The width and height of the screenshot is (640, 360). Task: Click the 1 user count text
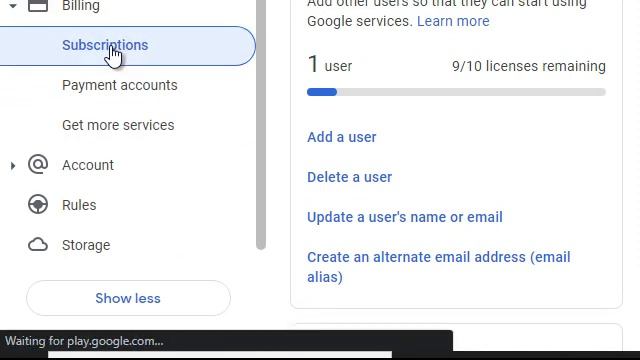coord(330,65)
